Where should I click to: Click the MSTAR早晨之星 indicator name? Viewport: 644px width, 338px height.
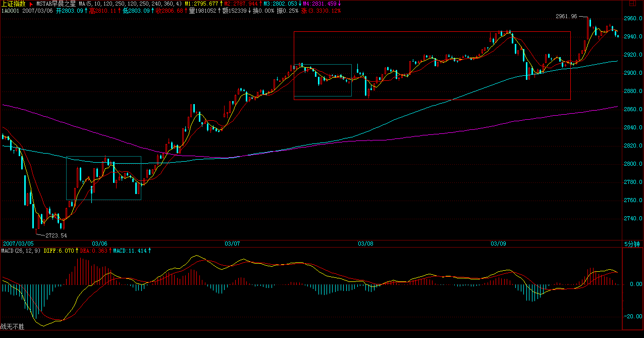tap(56, 4)
